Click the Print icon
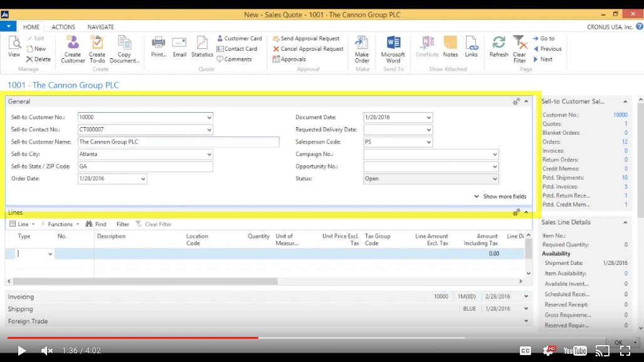This screenshot has width=644, height=362. coord(158,46)
